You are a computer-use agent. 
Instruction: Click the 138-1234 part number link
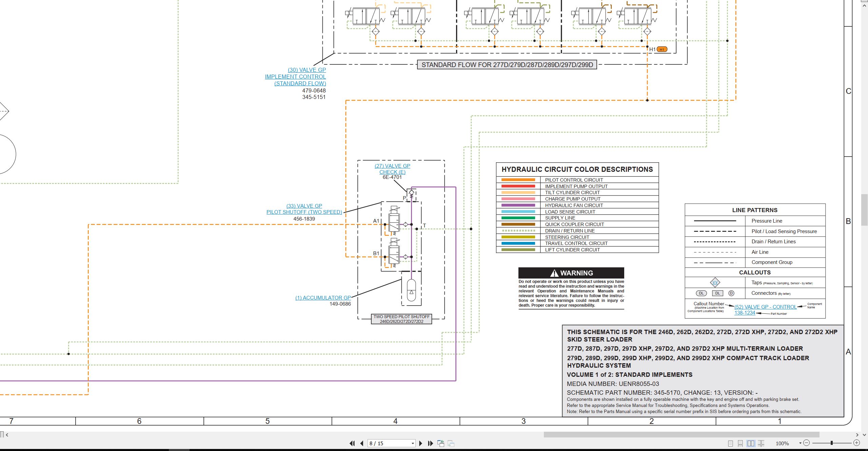[x=745, y=313]
